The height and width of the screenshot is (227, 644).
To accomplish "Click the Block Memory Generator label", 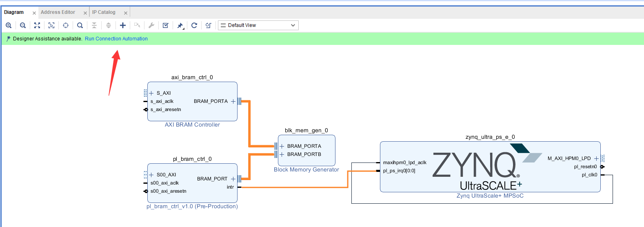I will click(x=306, y=169).
